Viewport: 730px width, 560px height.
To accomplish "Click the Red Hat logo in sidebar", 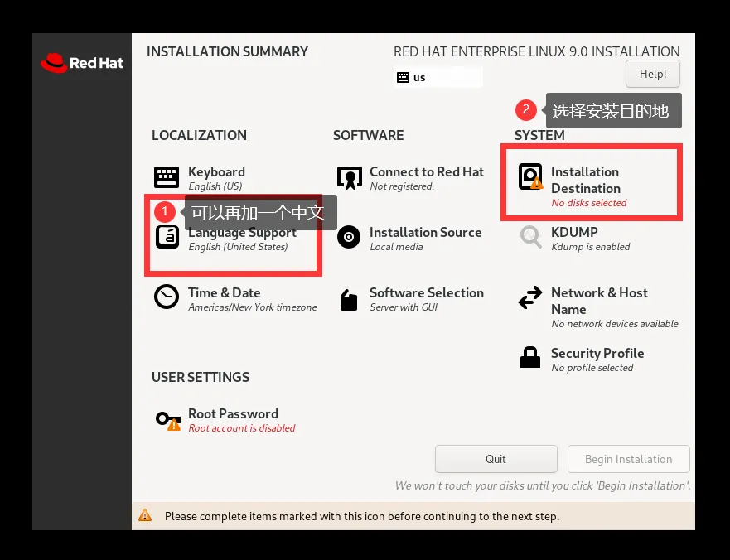I will coord(82,63).
